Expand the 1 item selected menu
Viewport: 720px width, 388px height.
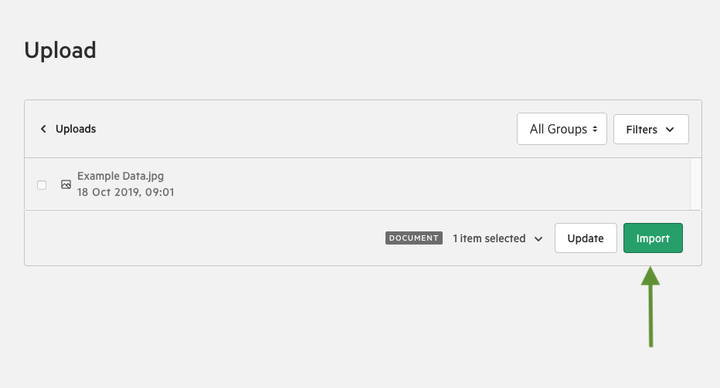click(497, 238)
